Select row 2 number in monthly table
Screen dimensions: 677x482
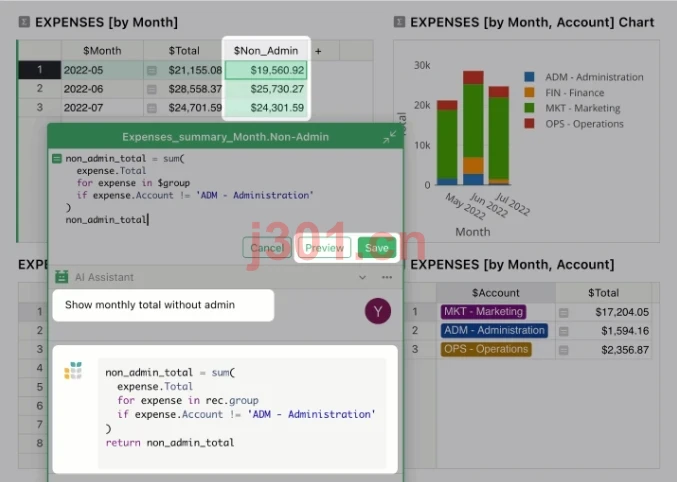[x=39, y=89]
